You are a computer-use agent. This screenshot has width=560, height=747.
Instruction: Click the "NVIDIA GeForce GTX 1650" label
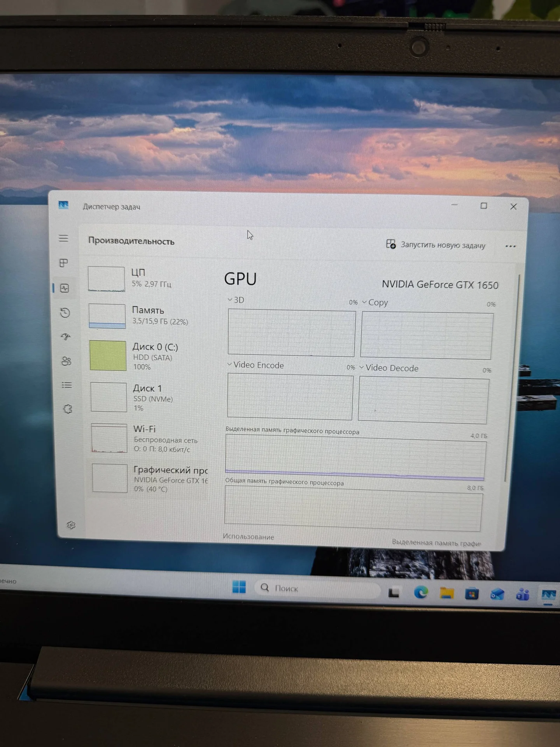pos(440,285)
